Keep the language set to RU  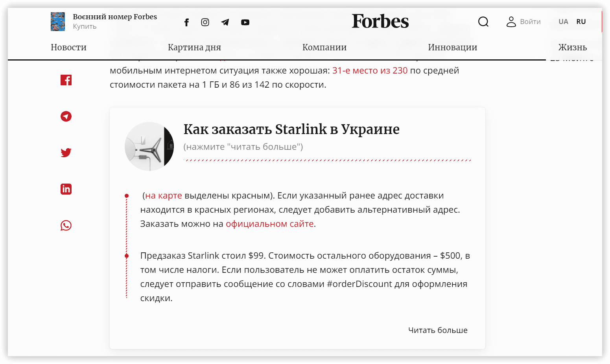pyautogui.click(x=581, y=22)
